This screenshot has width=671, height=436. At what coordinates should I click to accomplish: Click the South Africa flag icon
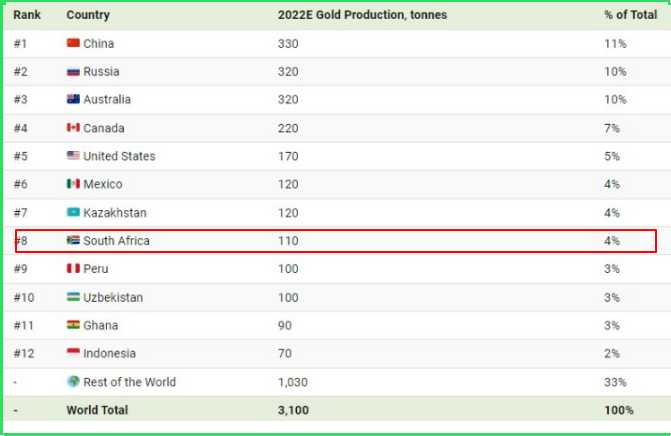click(x=73, y=240)
